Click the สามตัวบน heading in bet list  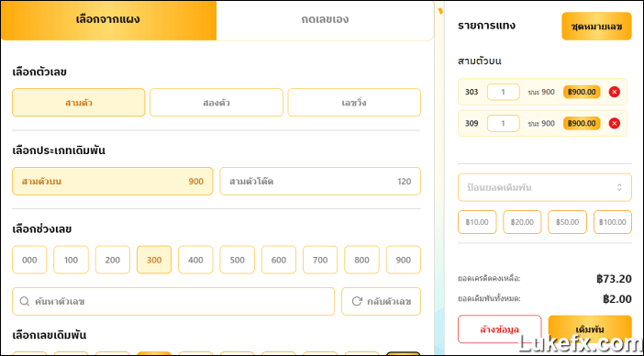click(479, 61)
